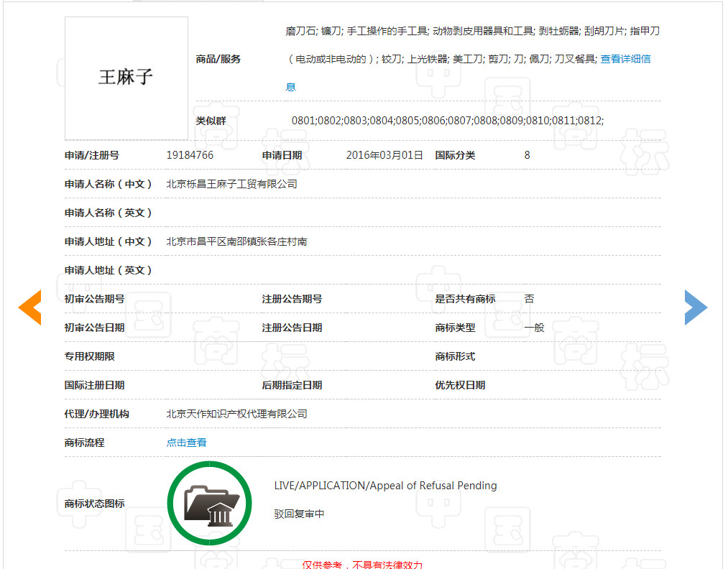This screenshot has height=569, width=728.
Task: Click the 注册公告期号 label
Action: (x=292, y=299)
